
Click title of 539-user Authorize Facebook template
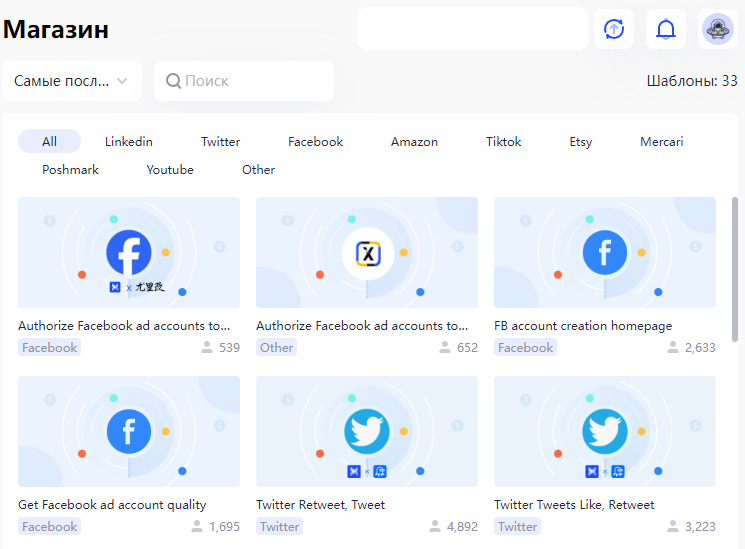click(124, 326)
